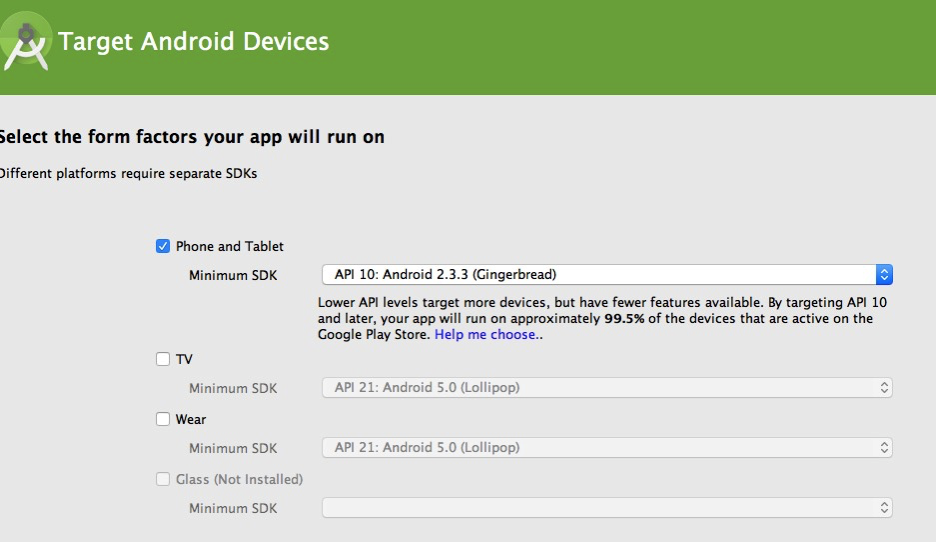This screenshot has width=936, height=542.
Task: Click blue arrow on API 10 Gingerbread dropdown
Action: click(x=884, y=275)
